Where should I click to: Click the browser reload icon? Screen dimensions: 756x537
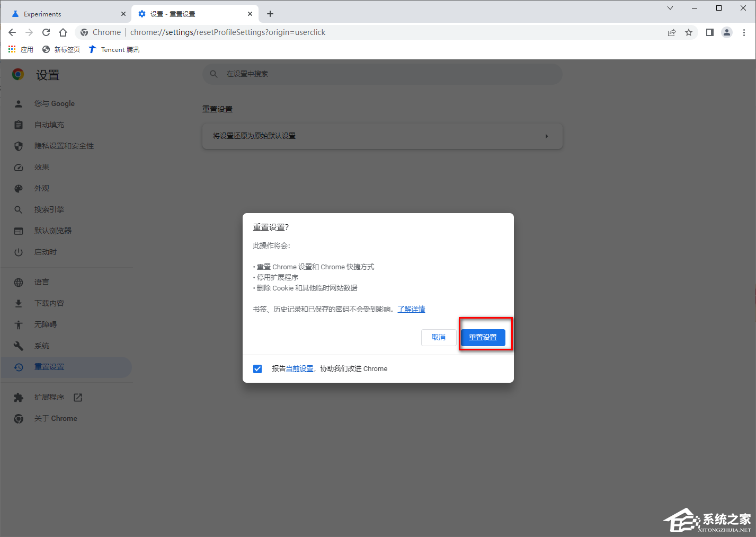pyautogui.click(x=46, y=32)
